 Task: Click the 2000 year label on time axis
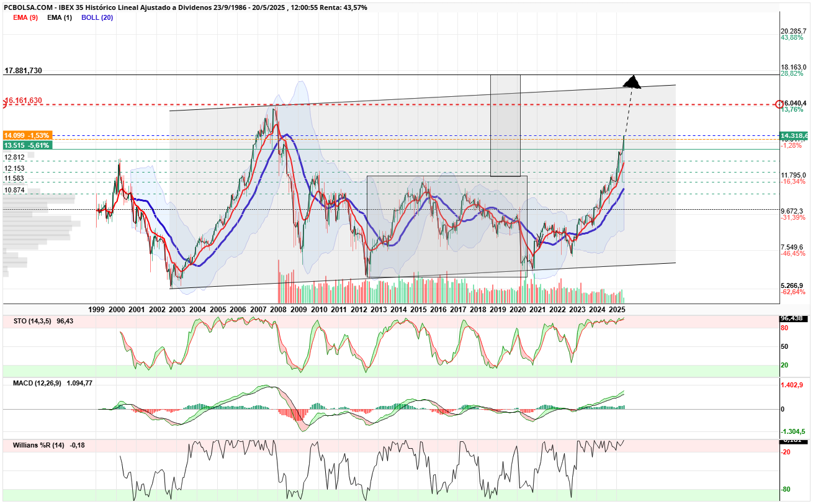[117, 309]
